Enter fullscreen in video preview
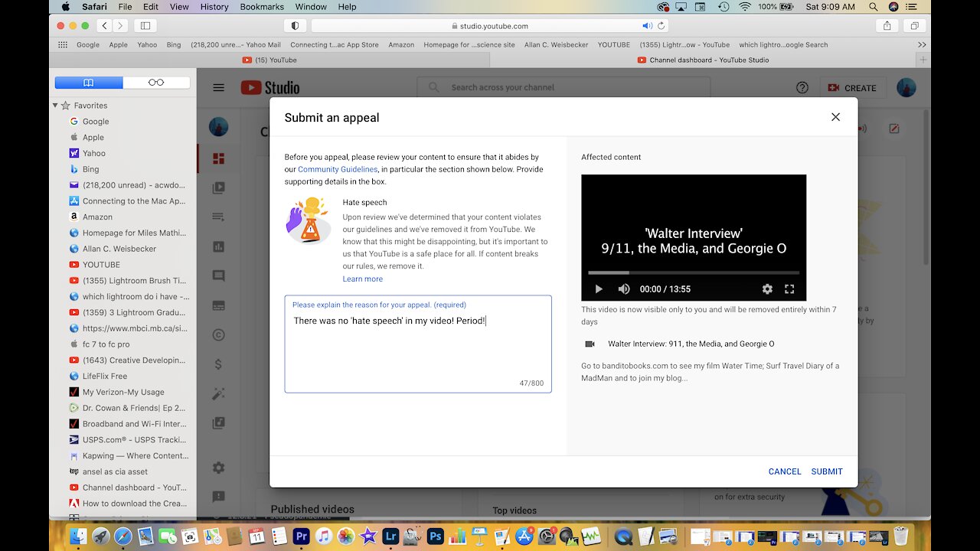Viewport: 980px width, 551px height. point(789,289)
